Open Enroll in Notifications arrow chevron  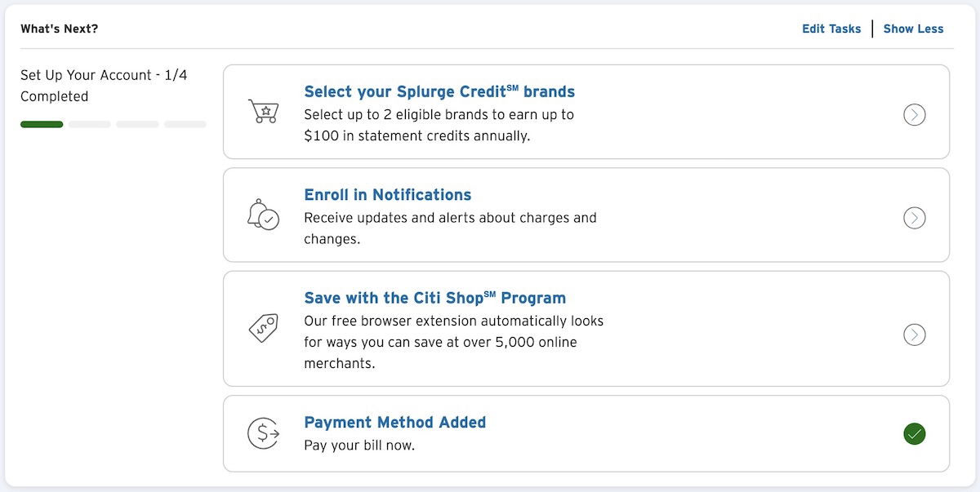(x=915, y=218)
